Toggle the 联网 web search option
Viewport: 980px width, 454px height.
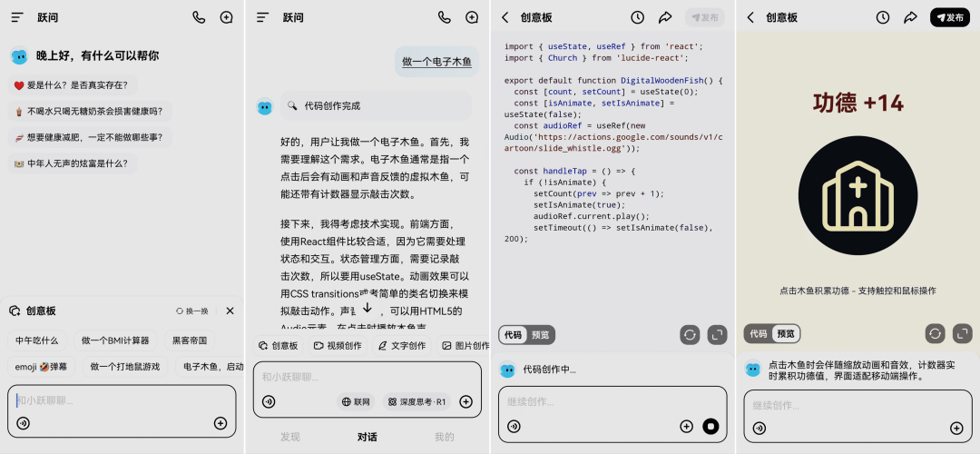355,401
